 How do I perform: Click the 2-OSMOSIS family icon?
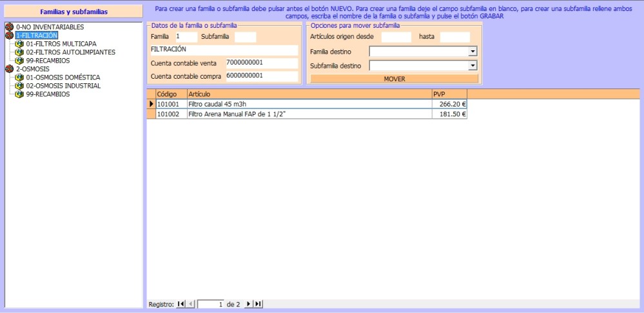(9, 69)
